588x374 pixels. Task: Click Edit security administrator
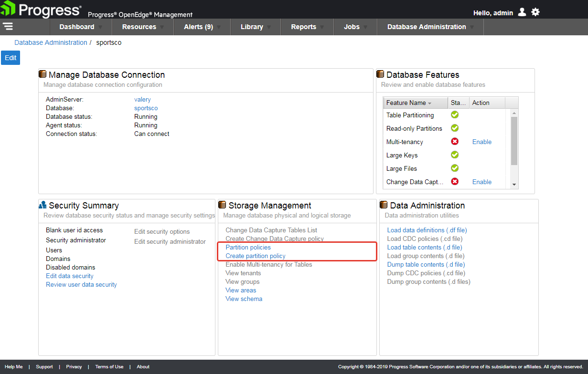point(170,241)
